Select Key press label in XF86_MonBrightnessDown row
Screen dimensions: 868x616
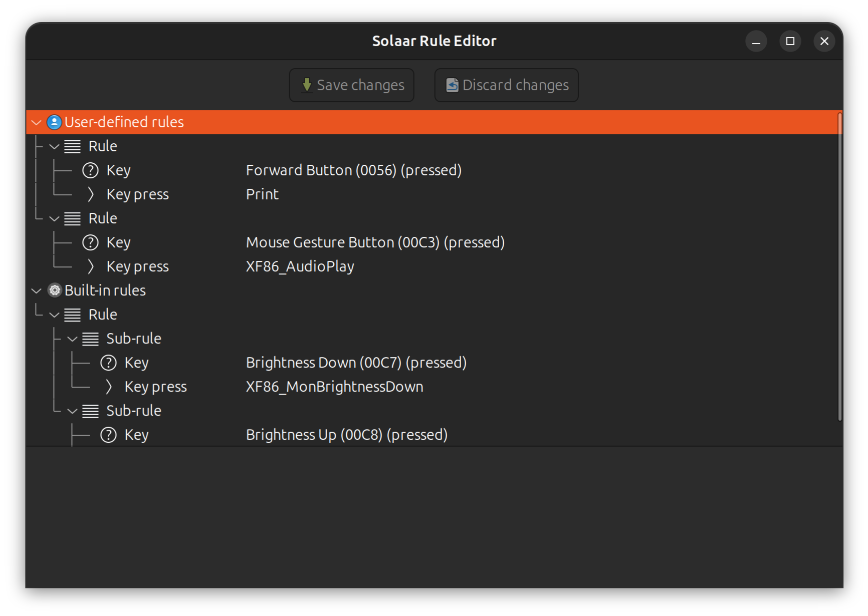(x=156, y=387)
